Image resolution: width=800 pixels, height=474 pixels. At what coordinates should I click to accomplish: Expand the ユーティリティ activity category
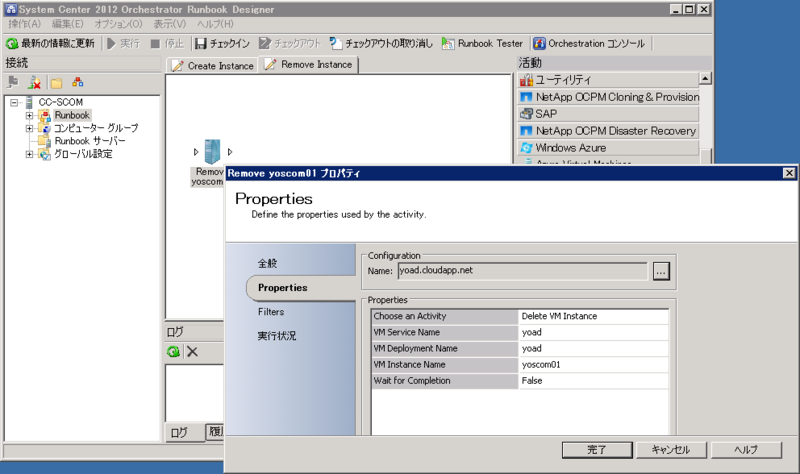608,80
